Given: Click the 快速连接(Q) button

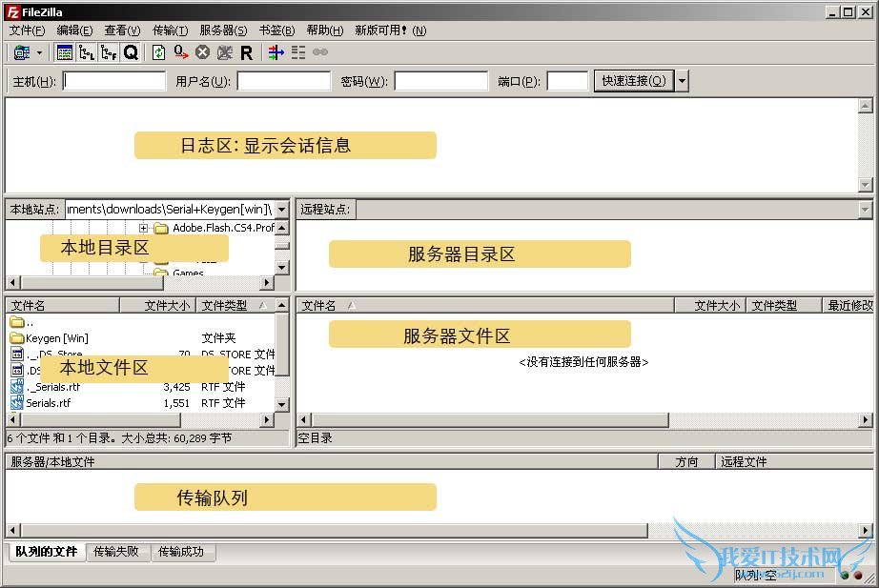Looking at the screenshot, I should [634, 81].
